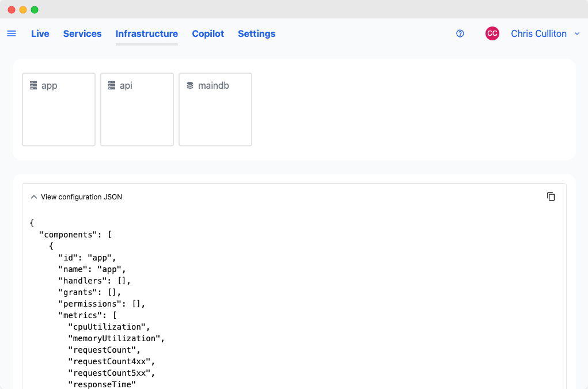The image size is (588, 389).
Task: Go to the Copilot tab
Action: [208, 34]
